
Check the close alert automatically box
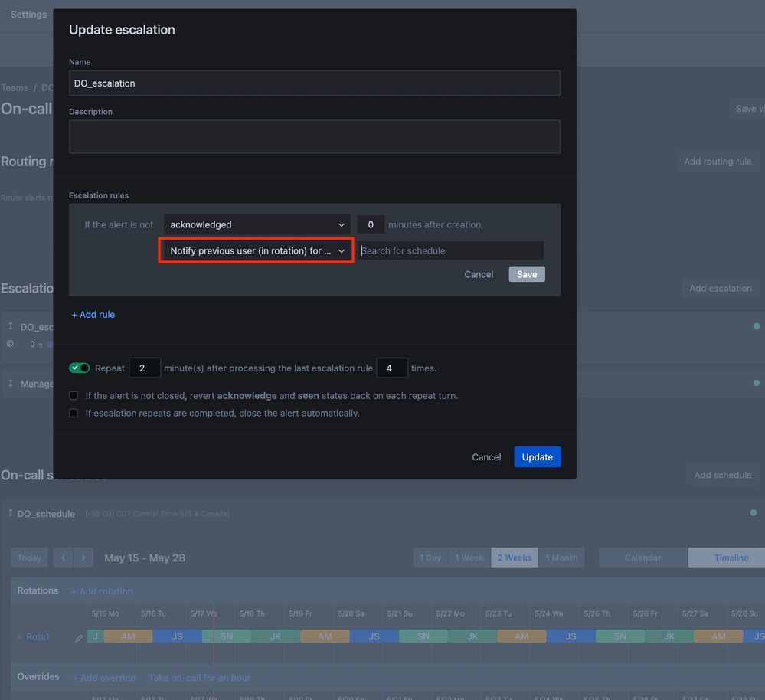pyautogui.click(x=74, y=413)
